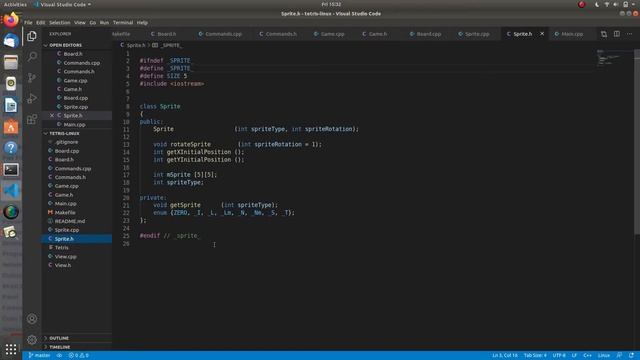The width and height of the screenshot is (640, 360).
Task: Open the Go menu
Action: [93, 22]
